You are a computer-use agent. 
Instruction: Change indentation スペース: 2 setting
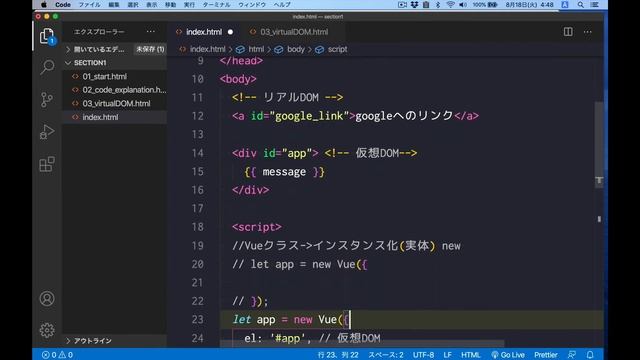[x=386, y=355]
